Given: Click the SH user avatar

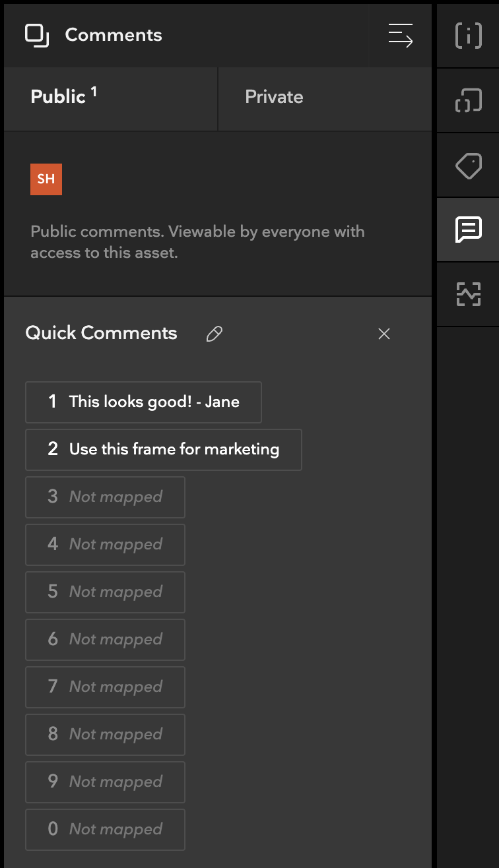Looking at the screenshot, I should [46, 179].
